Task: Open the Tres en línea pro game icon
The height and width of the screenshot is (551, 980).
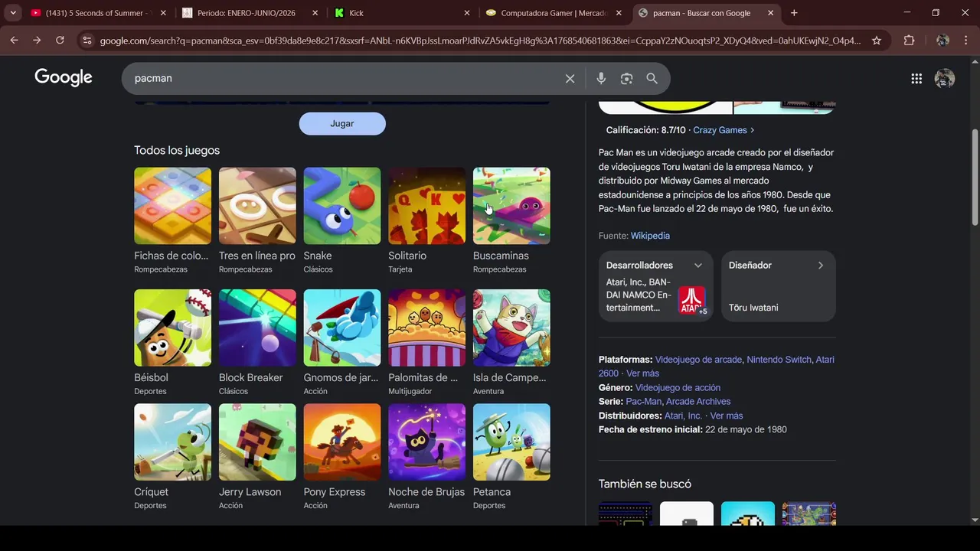Action: [257, 206]
